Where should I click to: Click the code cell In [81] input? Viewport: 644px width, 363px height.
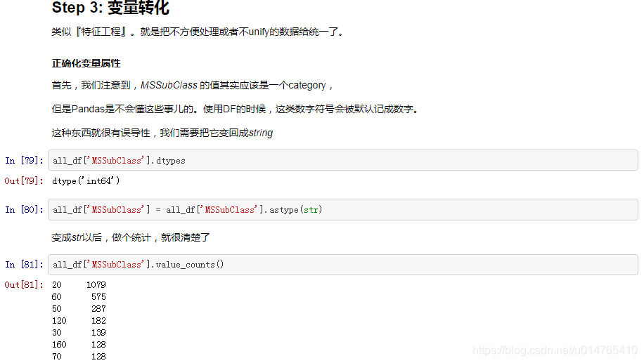(343, 265)
